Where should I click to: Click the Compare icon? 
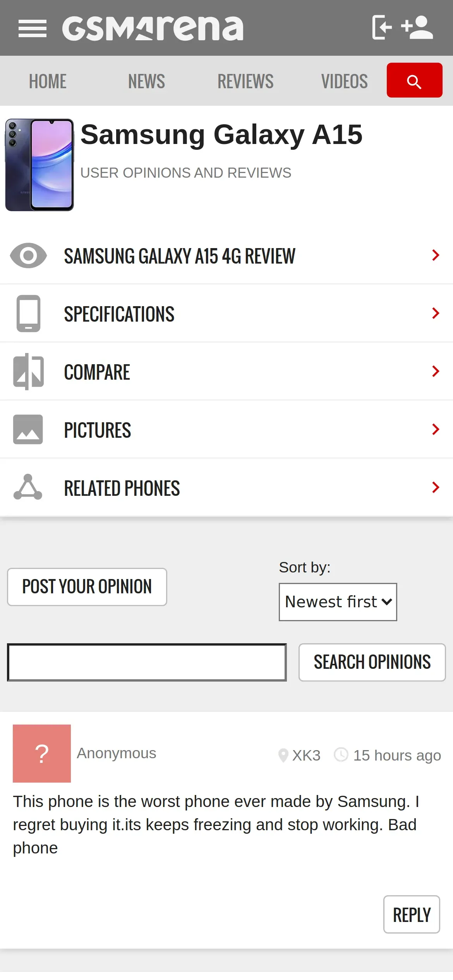28,372
